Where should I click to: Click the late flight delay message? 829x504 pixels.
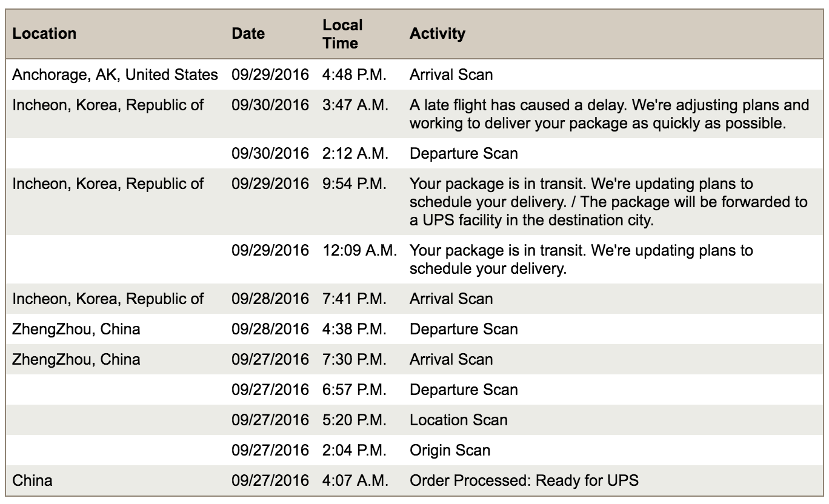click(609, 114)
